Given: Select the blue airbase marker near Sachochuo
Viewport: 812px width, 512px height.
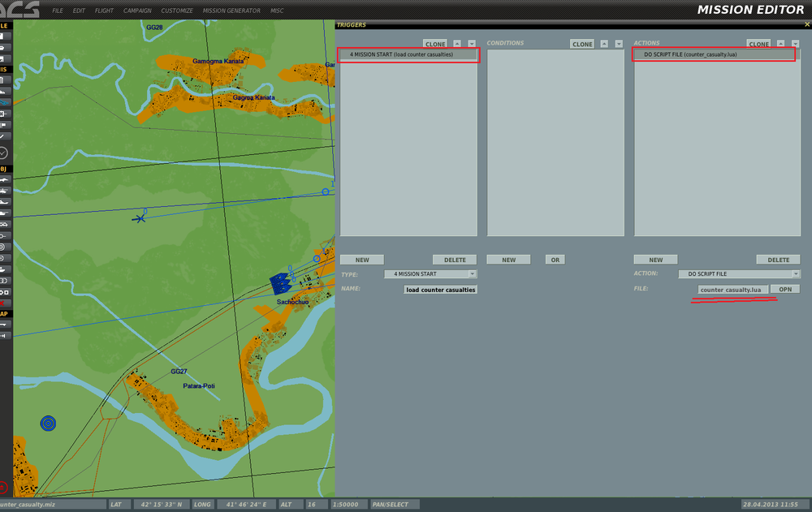Looking at the screenshot, I should [280, 284].
